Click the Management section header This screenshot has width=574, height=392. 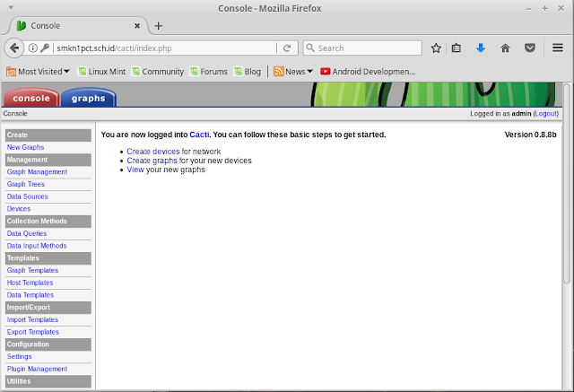point(48,160)
